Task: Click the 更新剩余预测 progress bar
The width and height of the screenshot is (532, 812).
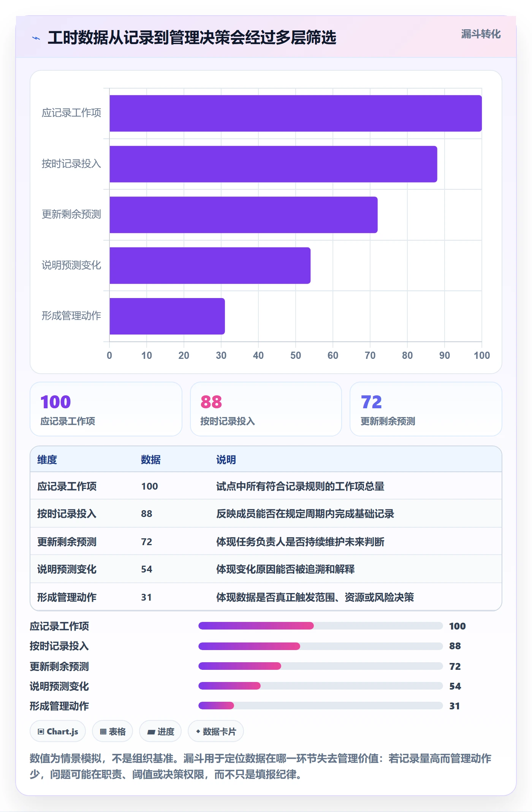Action: (x=320, y=666)
